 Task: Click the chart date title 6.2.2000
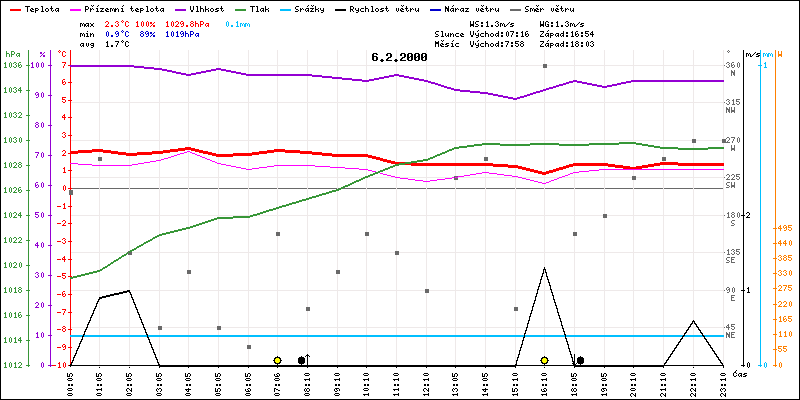click(x=398, y=57)
